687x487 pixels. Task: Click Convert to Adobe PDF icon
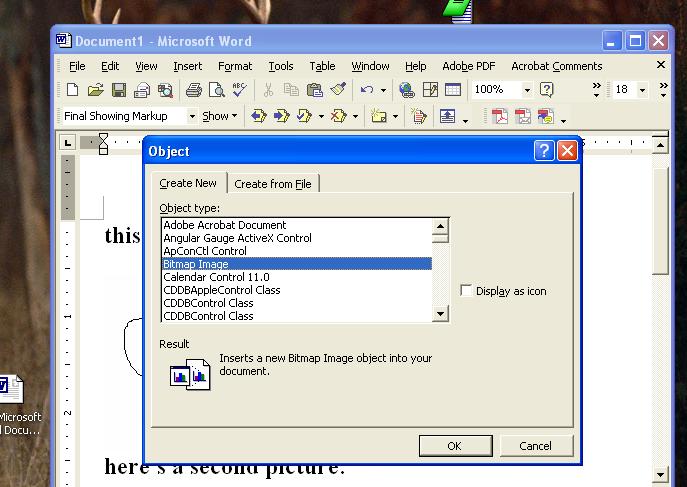point(499,116)
